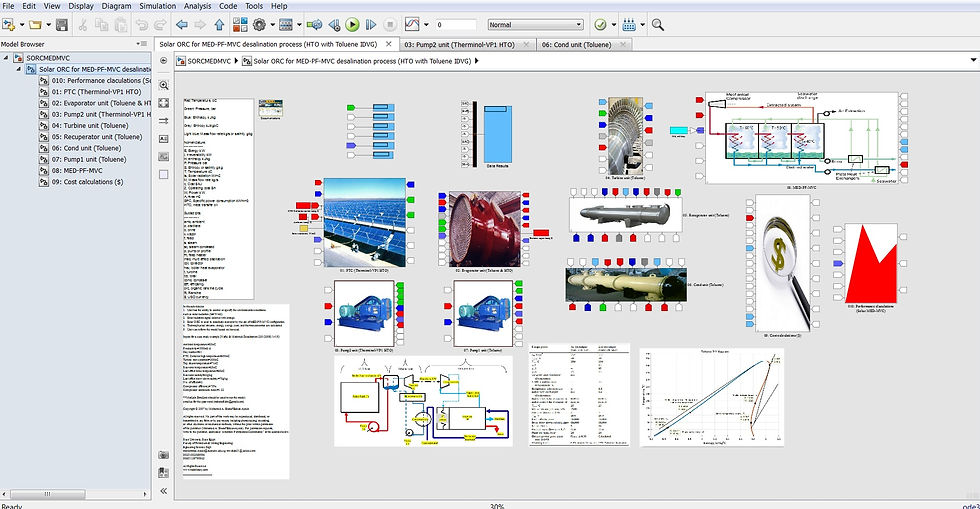Select the Cost calculations dollar magnifier block
The width and height of the screenshot is (980, 509).
coord(783,263)
